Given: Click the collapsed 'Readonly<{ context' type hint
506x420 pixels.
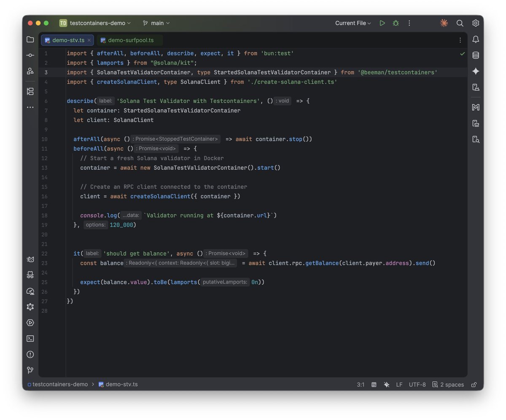Looking at the screenshot, I should (x=180, y=263).
